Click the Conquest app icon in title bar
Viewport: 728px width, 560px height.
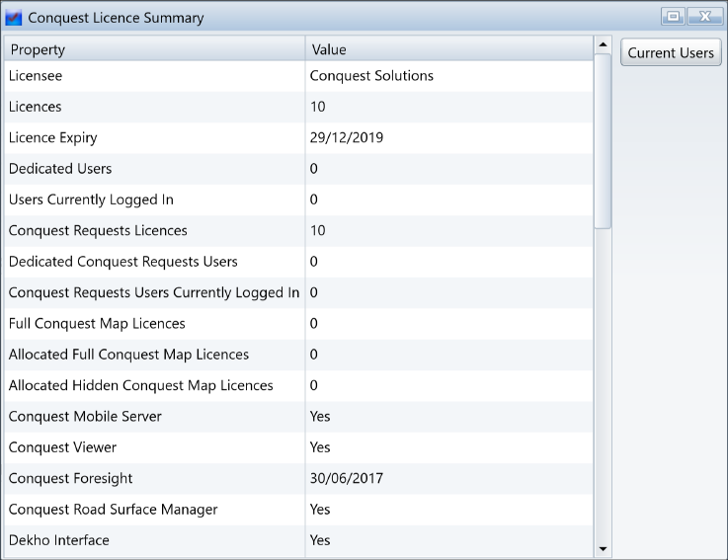point(14,18)
